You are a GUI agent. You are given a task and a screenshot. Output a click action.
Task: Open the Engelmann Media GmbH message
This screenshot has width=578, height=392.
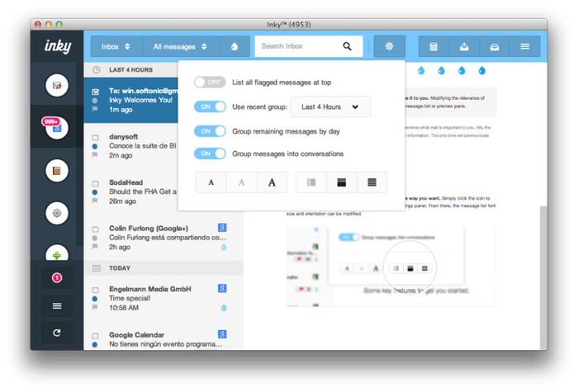tap(163, 298)
